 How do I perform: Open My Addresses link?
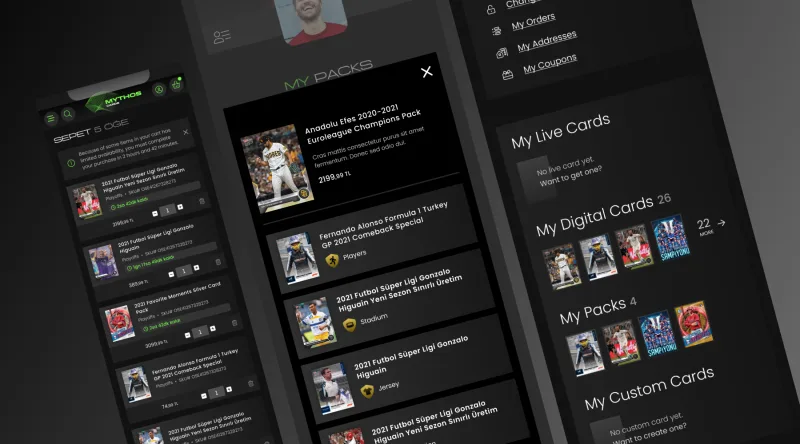[x=547, y=41]
